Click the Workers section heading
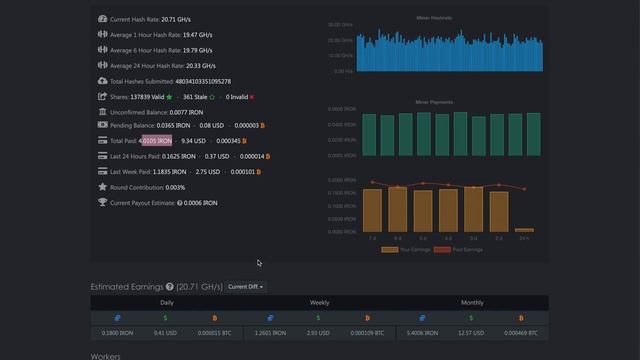640x360 pixels. pos(105,356)
